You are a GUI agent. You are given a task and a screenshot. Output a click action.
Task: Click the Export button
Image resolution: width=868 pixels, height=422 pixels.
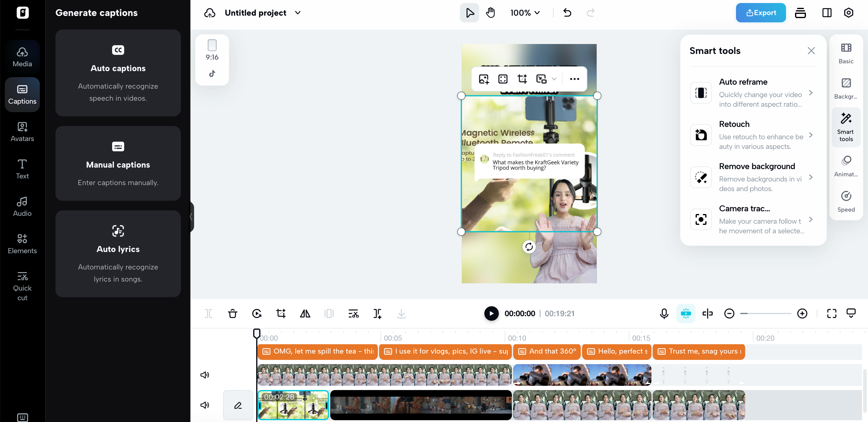click(x=760, y=13)
